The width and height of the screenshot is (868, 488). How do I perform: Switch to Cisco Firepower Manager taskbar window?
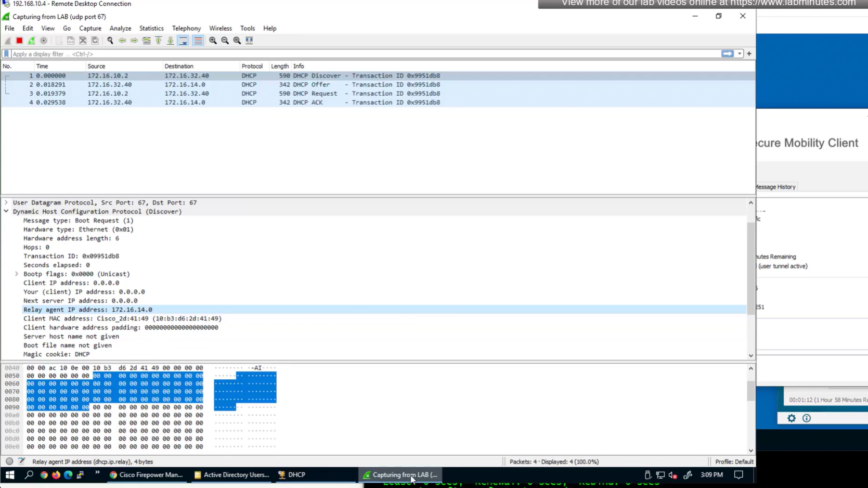[x=146, y=475]
